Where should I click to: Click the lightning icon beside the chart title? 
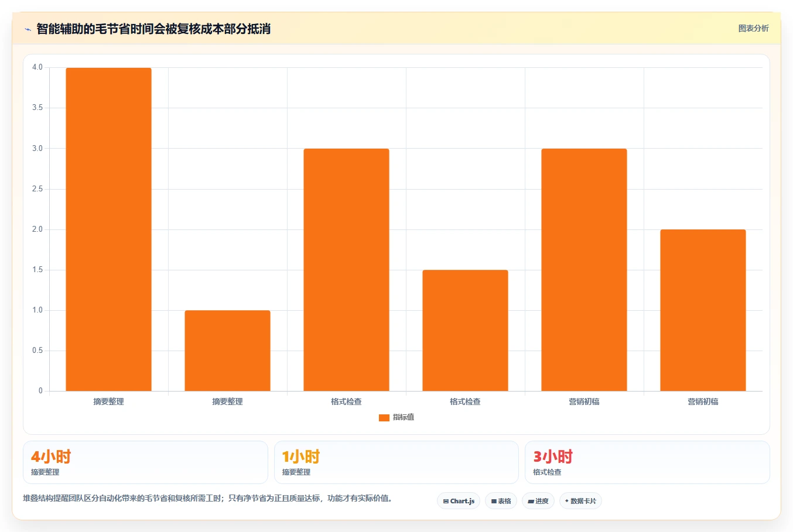coord(28,29)
